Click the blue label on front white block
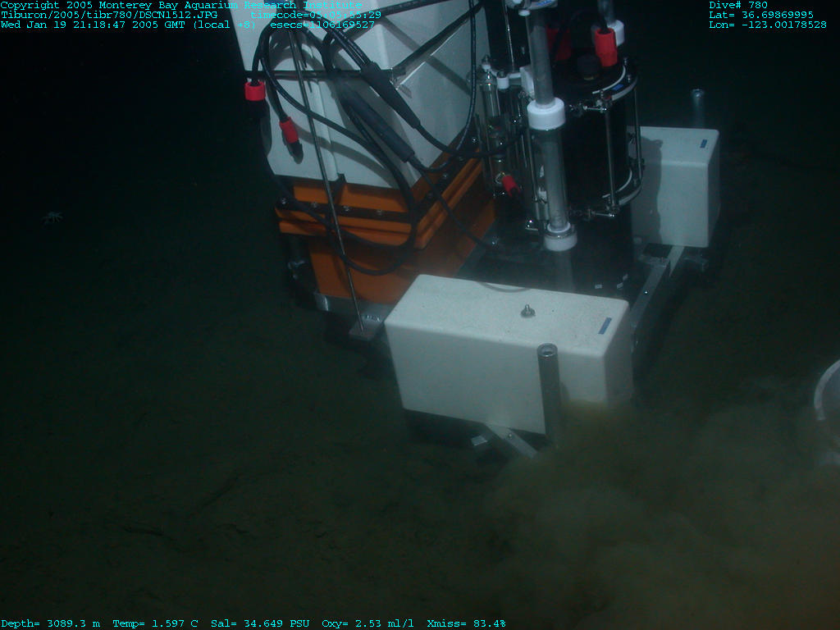Screen dimensions: 840x630 [x=605, y=326]
